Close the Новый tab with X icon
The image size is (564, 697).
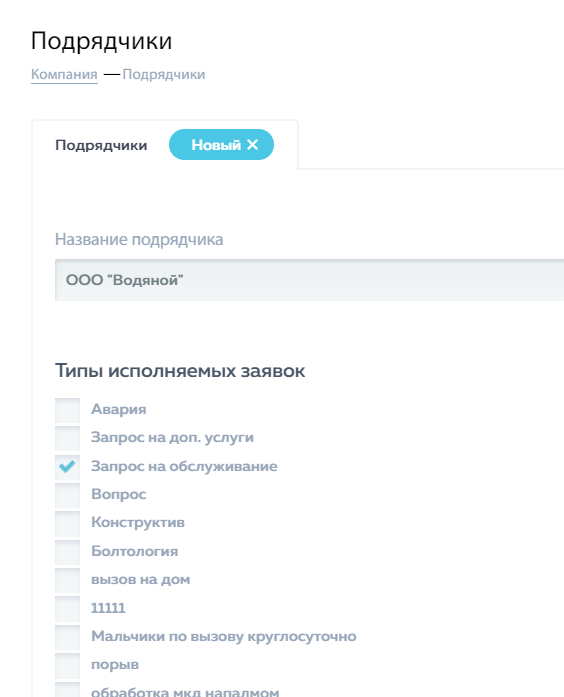(x=252, y=144)
